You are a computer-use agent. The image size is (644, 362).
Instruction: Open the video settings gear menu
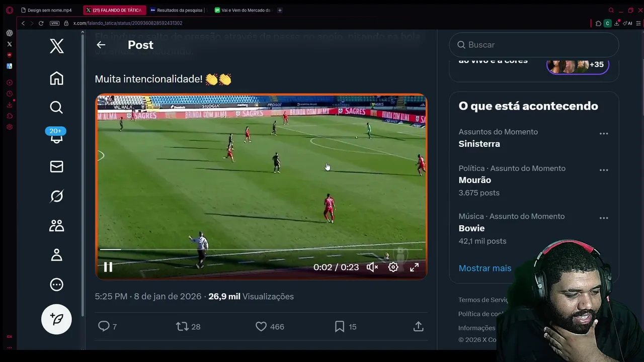[x=393, y=267]
